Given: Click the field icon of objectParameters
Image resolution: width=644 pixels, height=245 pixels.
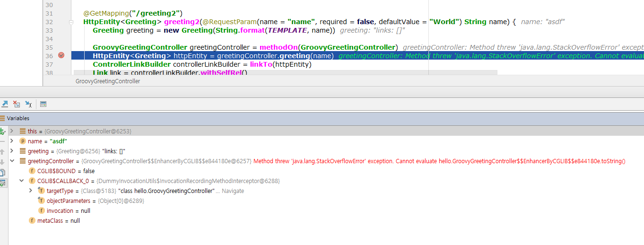Looking at the screenshot, I should tap(42, 201).
